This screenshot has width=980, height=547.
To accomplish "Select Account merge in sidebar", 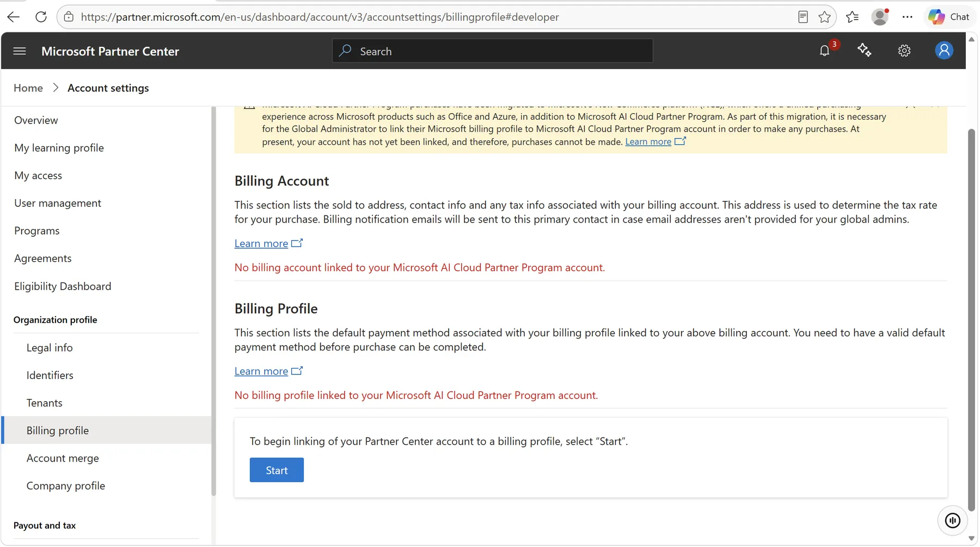I will [63, 458].
